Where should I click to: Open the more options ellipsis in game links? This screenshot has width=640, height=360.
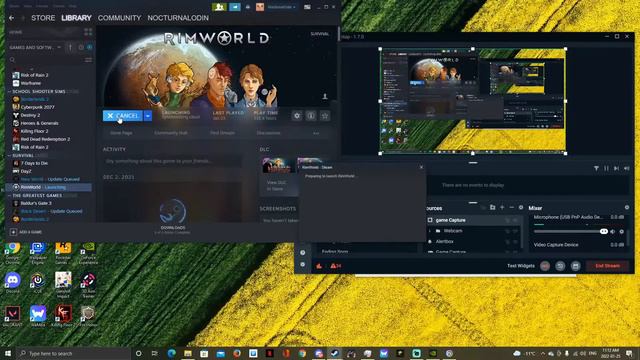click(316, 133)
